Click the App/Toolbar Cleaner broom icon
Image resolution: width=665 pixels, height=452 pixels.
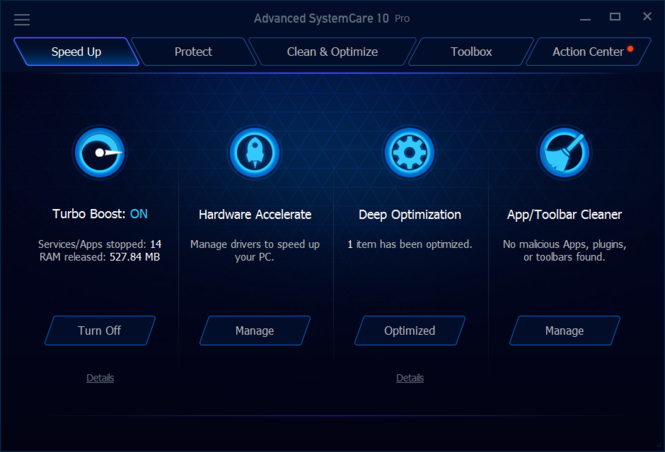click(564, 153)
